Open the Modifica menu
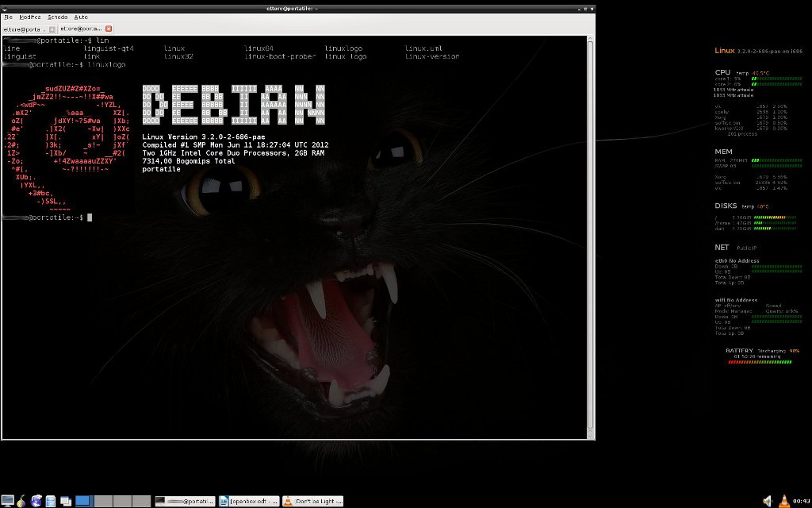812x508 pixels. pos(30,17)
